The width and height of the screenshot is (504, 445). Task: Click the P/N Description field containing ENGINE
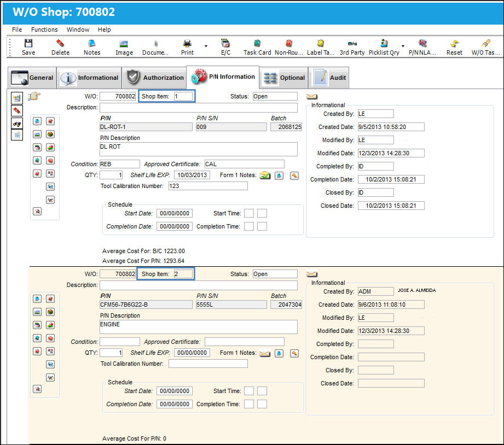(198, 327)
